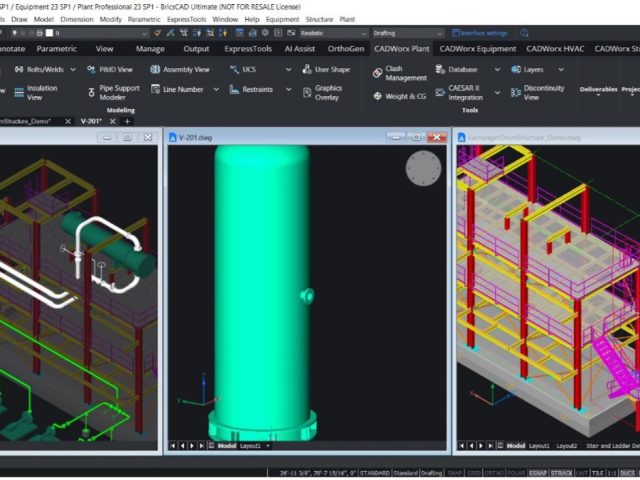Toggle DUCS in the status bar
The height and width of the screenshot is (480, 640).
tap(627, 473)
